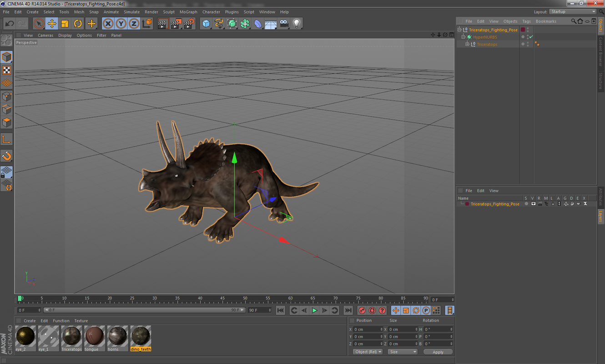Switch to Model mode cube icon
The width and height of the screenshot is (605, 364).
[x=7, y=57]
